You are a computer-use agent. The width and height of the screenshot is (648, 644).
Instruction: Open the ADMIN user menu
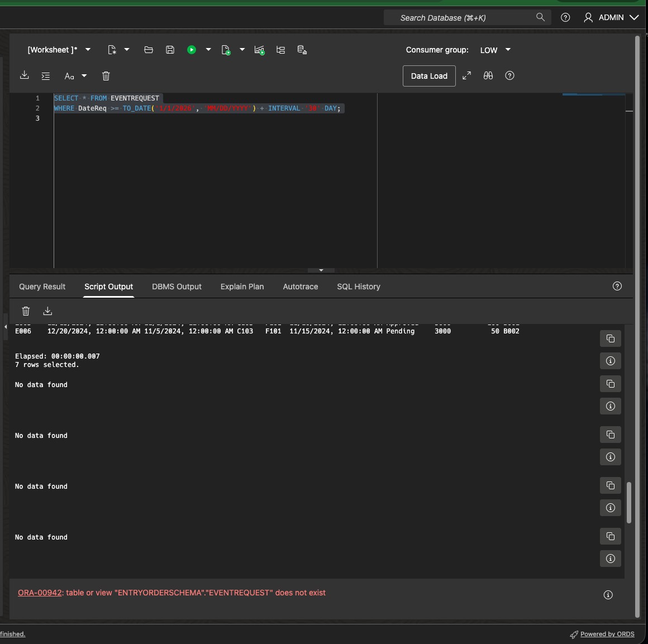point(611,17)
